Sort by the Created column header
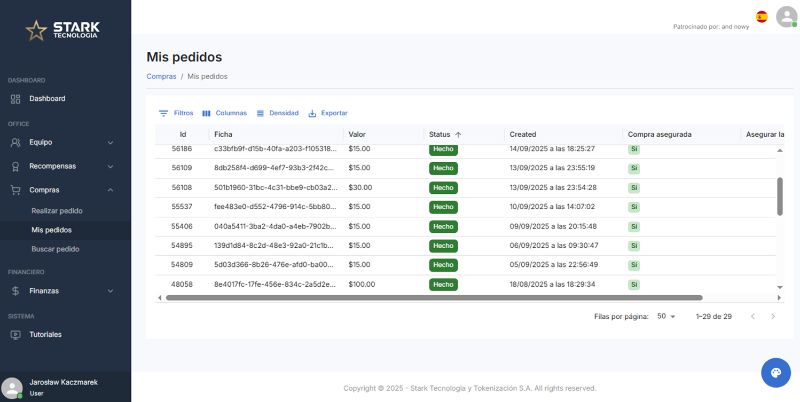Viewport: 800px width, 402px height. (x=523, y=134)
